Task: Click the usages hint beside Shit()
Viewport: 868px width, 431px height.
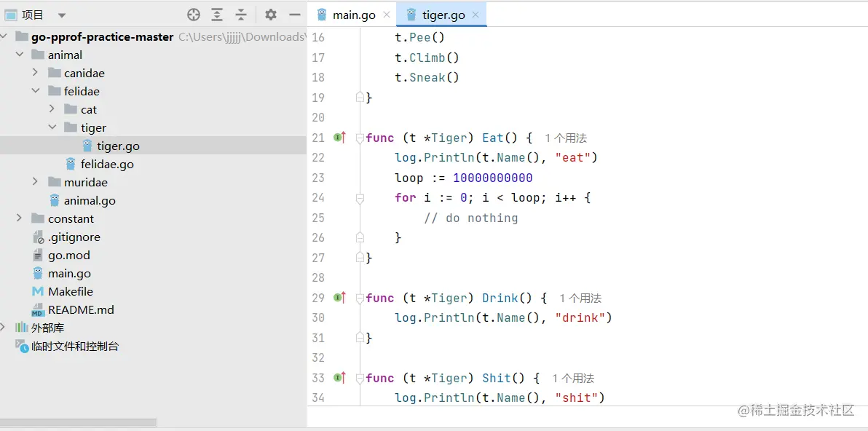Action: tap(573, 379)
